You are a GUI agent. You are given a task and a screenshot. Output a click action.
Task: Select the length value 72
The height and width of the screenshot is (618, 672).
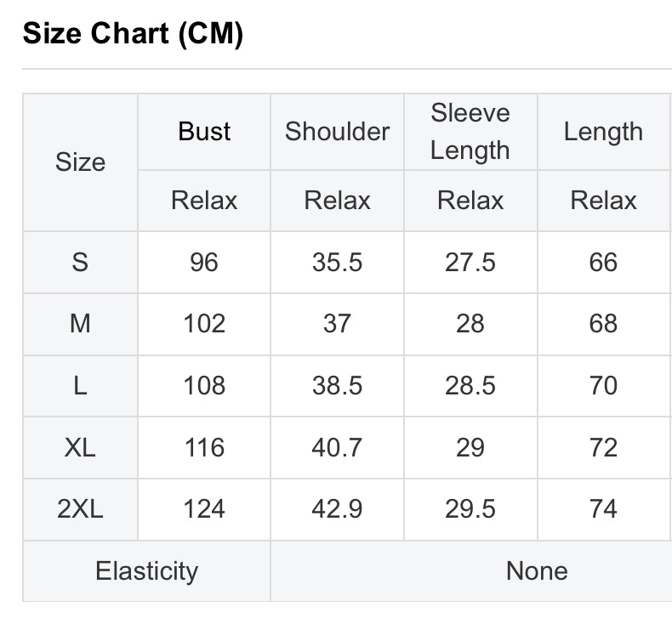[603, 447]
